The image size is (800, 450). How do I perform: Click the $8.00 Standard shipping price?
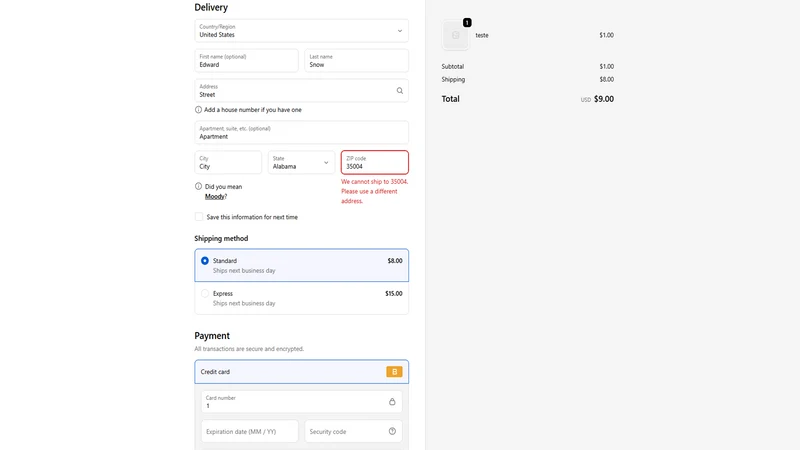[395, 261]
